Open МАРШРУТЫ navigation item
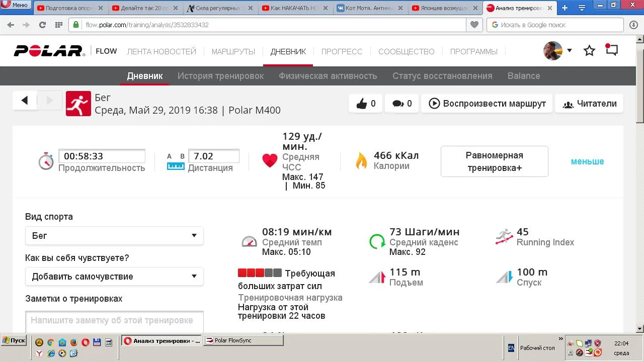 coord(233,51)
